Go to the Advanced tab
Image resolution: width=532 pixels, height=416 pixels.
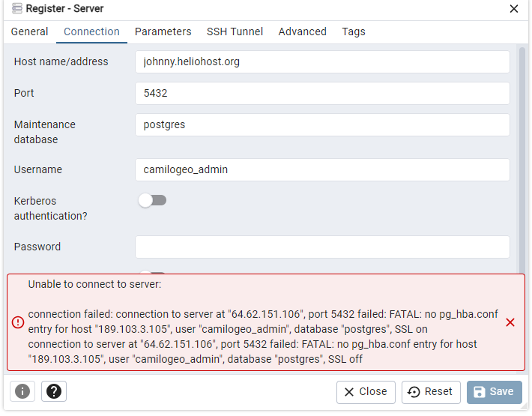coord(302,31)
